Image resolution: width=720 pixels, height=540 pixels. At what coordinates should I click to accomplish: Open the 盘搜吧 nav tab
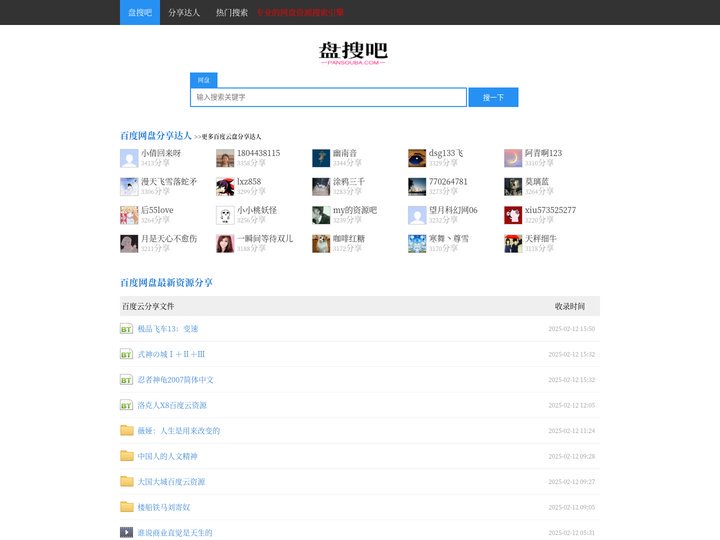(140, 12)
